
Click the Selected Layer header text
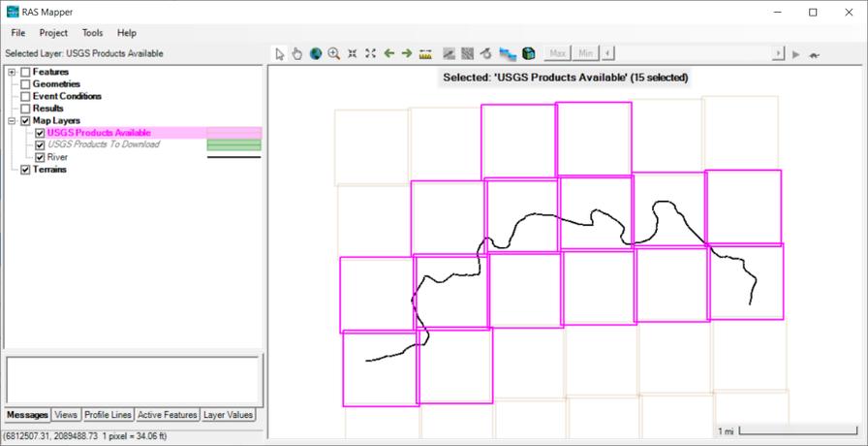[84, 53]
